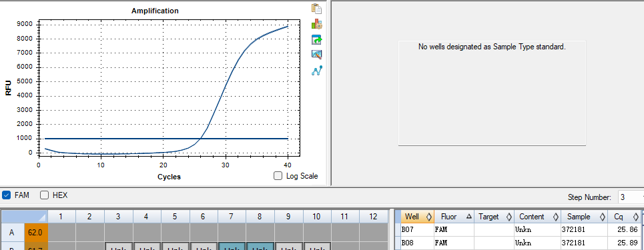644x250 pixels.
Task: Open chart settings bar-graph gear icon
Action: (316, 24)
